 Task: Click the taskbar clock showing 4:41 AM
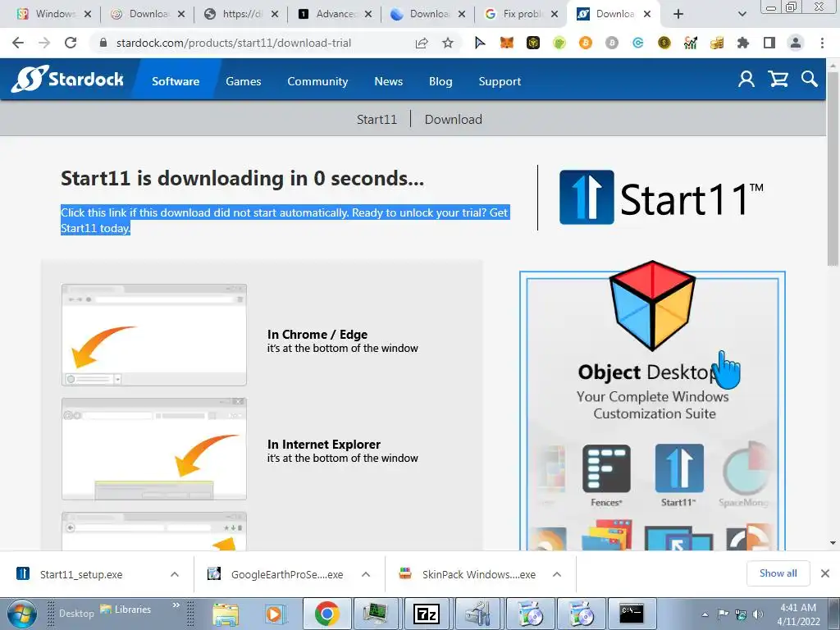(x=798, y=614)
